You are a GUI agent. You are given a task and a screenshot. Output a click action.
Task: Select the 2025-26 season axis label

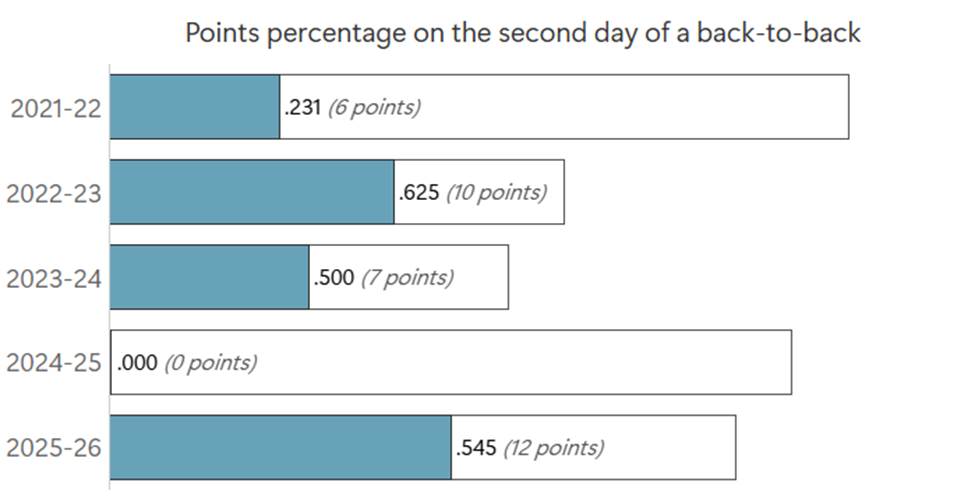55,448
